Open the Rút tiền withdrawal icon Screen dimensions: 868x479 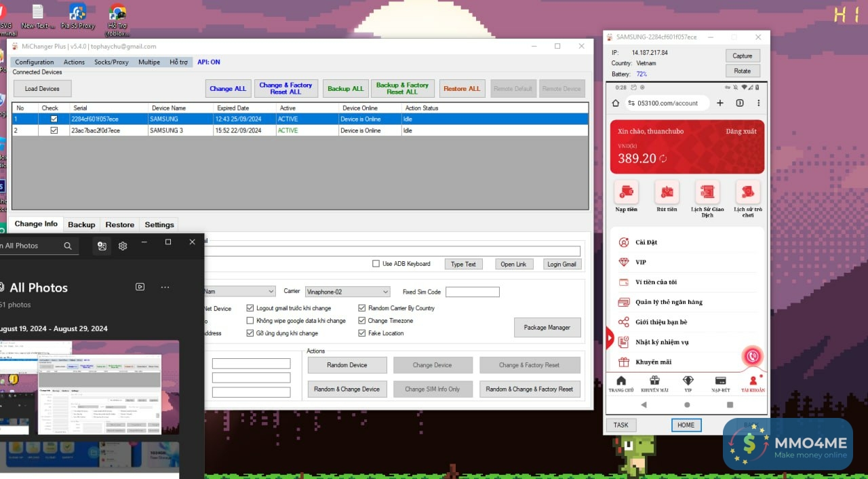[x=667, y=193]
